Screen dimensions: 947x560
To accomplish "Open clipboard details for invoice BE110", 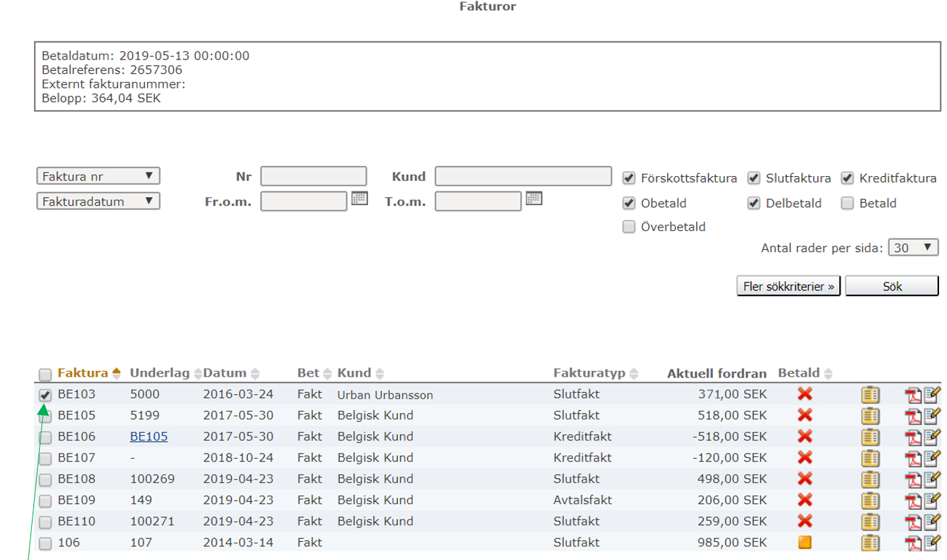I will tap(870, 522).
